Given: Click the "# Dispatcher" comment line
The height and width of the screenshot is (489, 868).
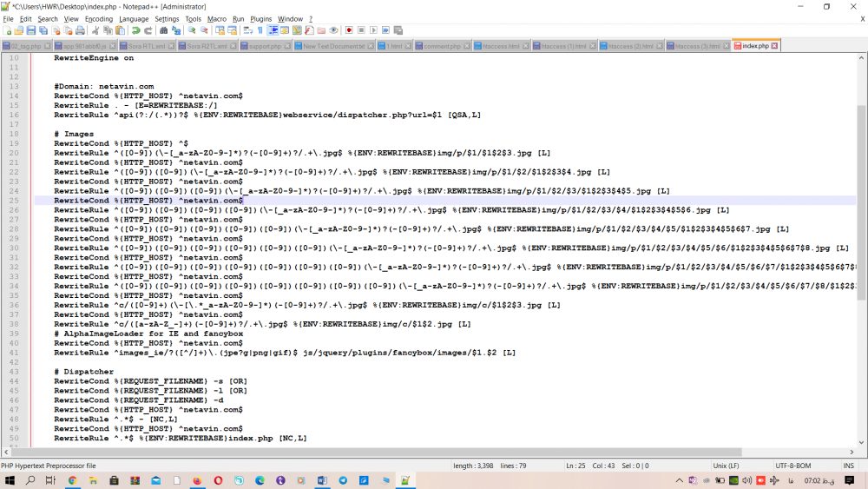Looking at the screenshot, I should (83, 372).
